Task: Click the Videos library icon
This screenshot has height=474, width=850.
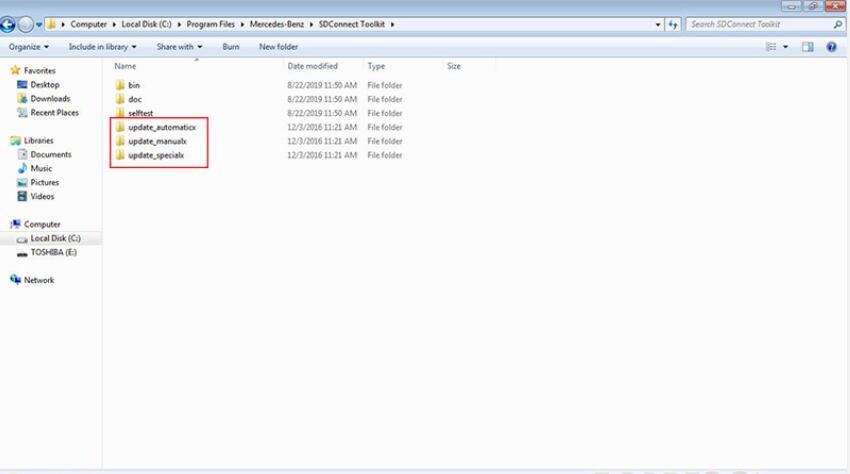Action: 22,197
